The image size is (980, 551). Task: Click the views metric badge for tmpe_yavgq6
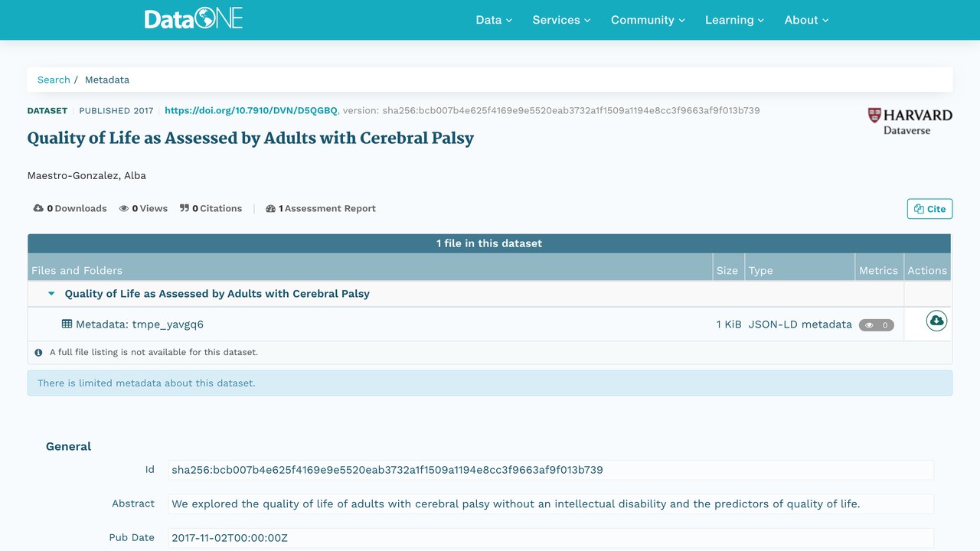pos(876,324)
